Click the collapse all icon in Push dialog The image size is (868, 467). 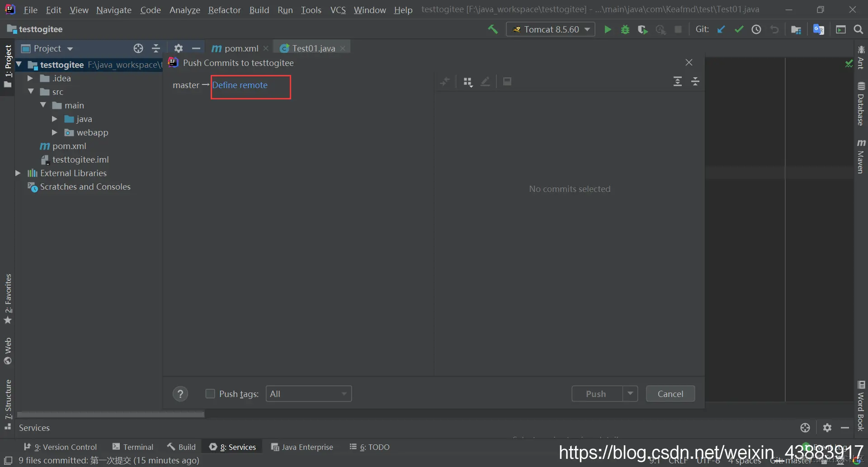[695, 81]
